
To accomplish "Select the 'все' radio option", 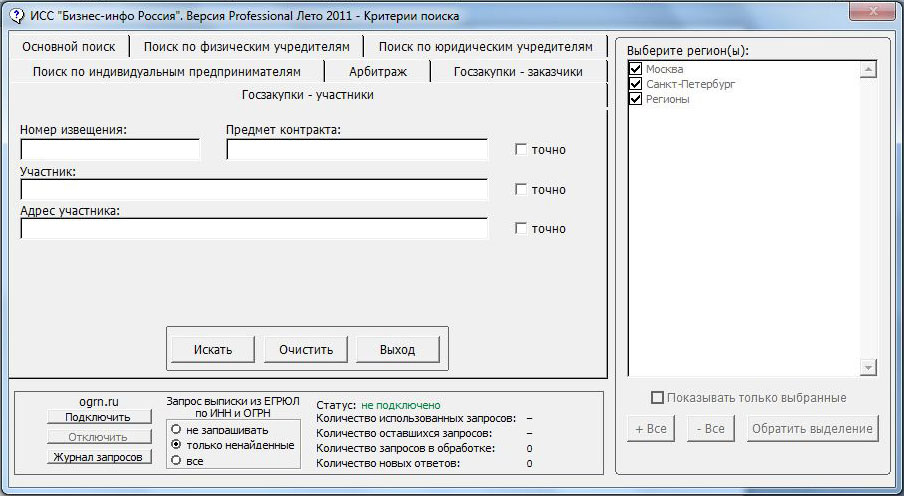I will (x=176, y=460).
